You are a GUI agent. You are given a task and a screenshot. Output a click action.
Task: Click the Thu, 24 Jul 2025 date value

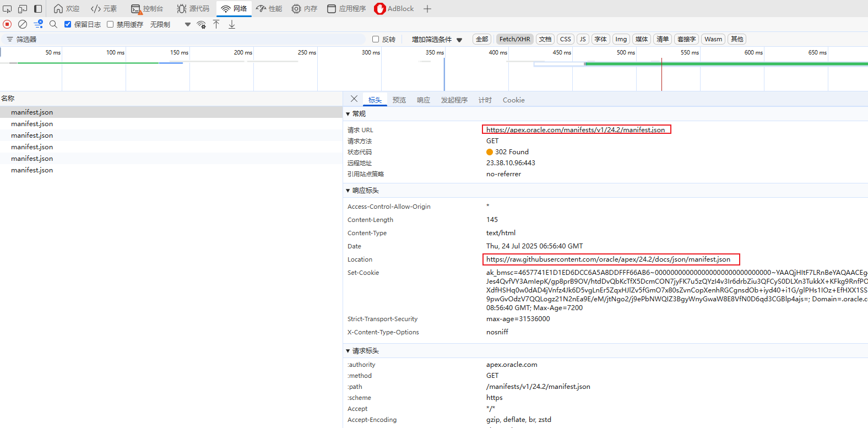click(534, 246)
